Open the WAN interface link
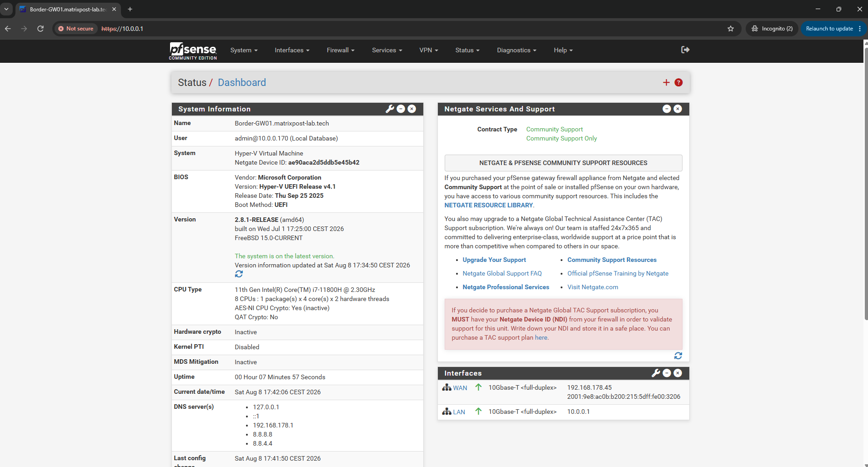868x467 pixels. click(x=460, y=388)
